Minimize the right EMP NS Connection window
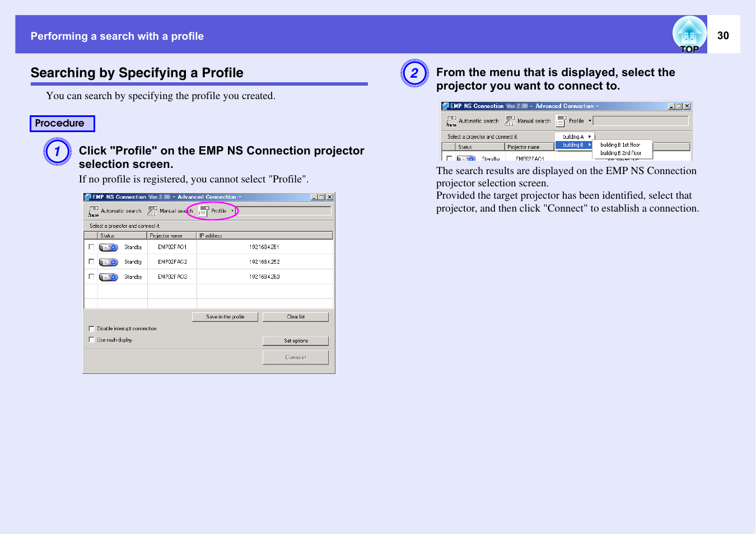The height and width of the screenshot is (534, 756). [671, 106]
